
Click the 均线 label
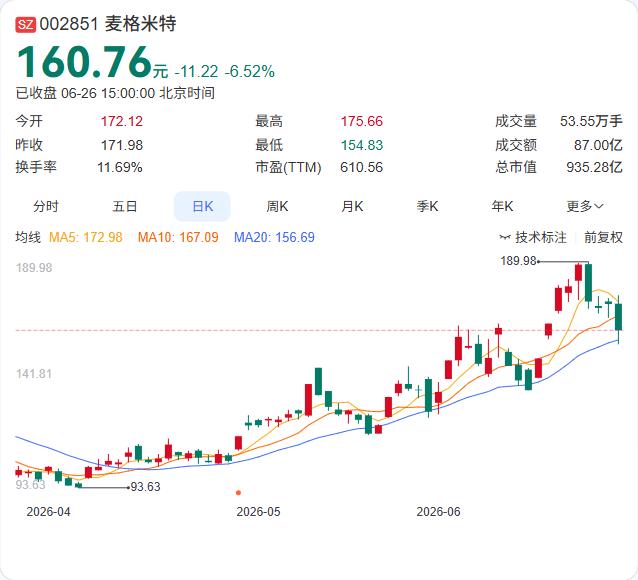point(28,237)
